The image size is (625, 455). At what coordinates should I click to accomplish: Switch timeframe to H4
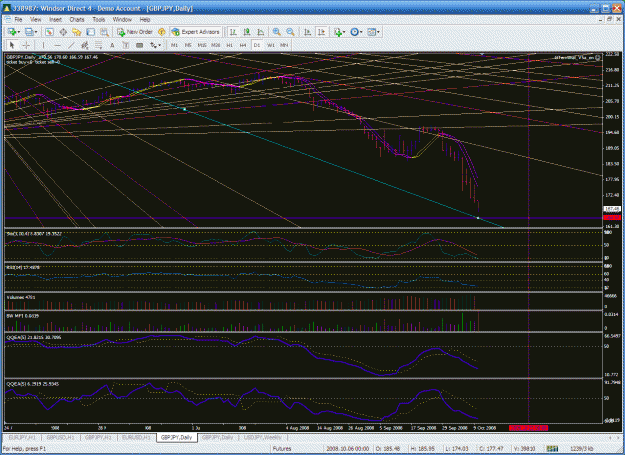[x=243, y=45]
